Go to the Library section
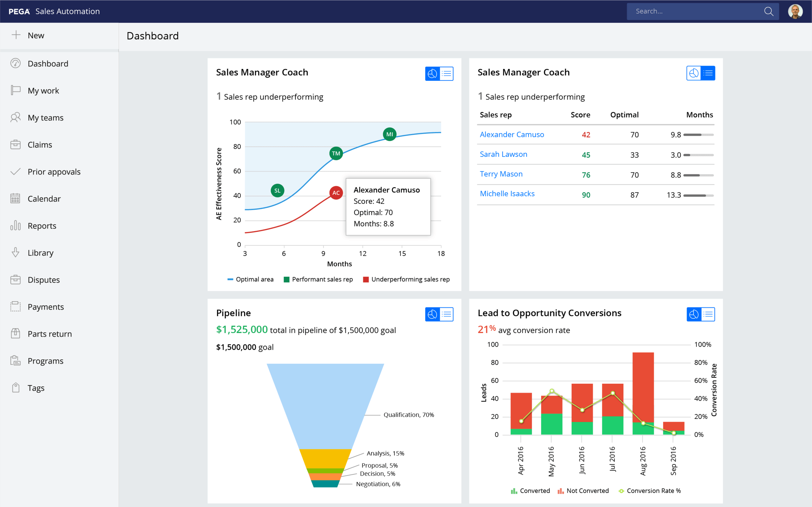 pyautogui.click(x=40, y=253)
